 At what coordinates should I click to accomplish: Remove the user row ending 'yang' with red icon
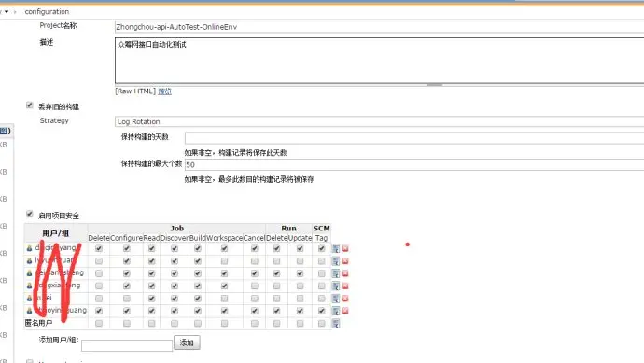(x=345, y=249)
